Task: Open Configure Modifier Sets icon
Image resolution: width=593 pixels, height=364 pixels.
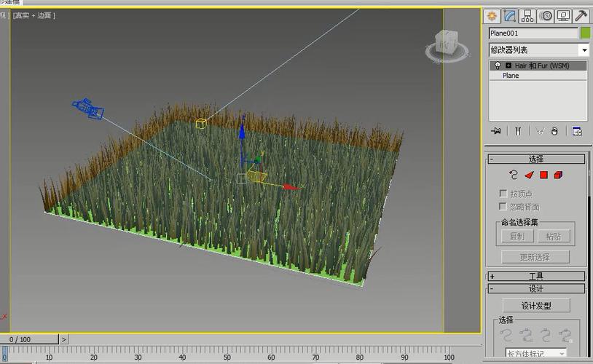Action: click(x=577, y=131)
